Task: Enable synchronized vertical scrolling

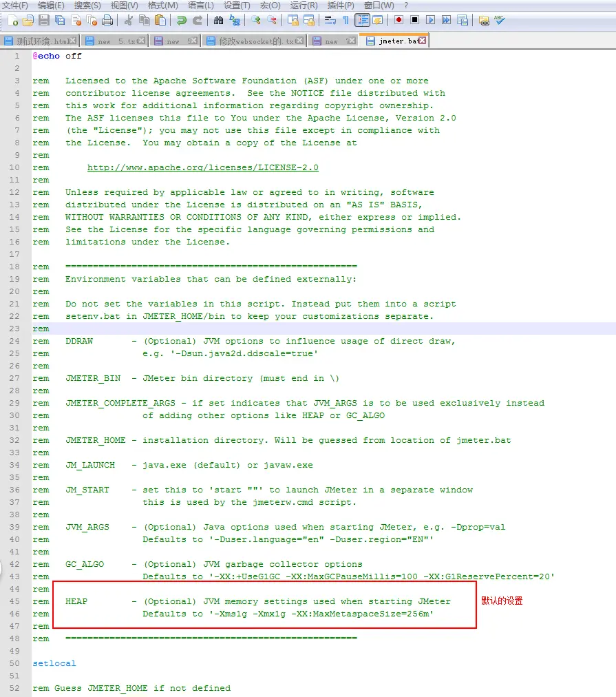Action: pos(293,21)
